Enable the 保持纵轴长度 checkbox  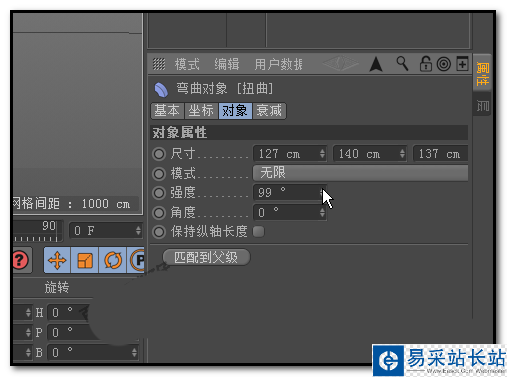tap(259, 231)
